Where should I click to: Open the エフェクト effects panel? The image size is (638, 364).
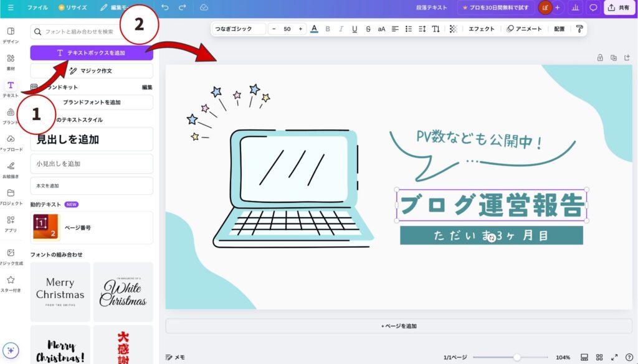pyautogui.click(x=482, y=29)
